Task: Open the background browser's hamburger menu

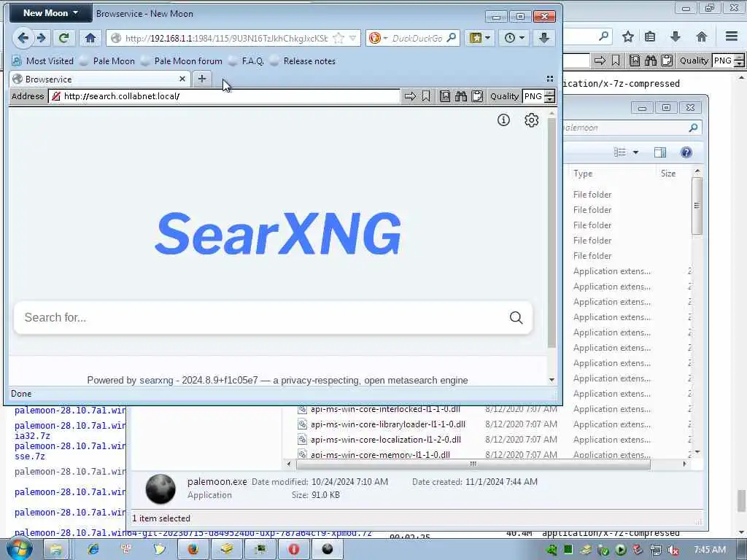Action: coord(732,36)
